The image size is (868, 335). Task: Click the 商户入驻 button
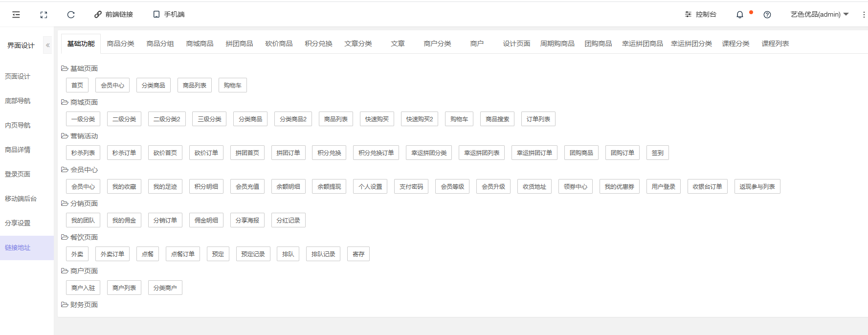pos(83,288)
